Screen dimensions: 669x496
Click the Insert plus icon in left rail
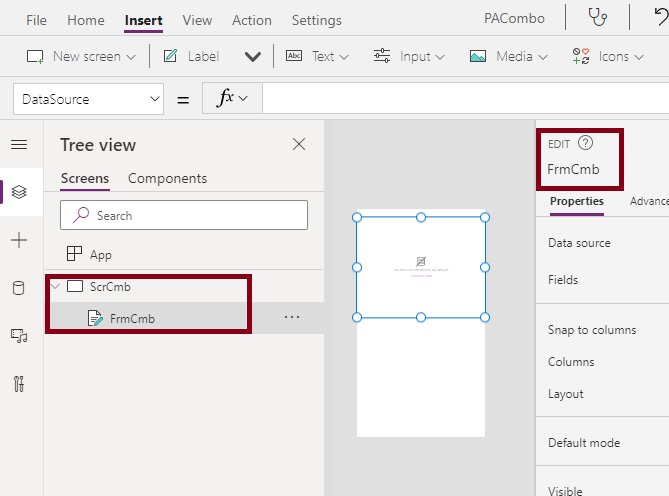pos(19,240)
